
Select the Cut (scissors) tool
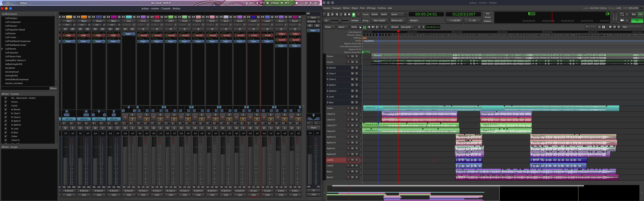(369, 27)
